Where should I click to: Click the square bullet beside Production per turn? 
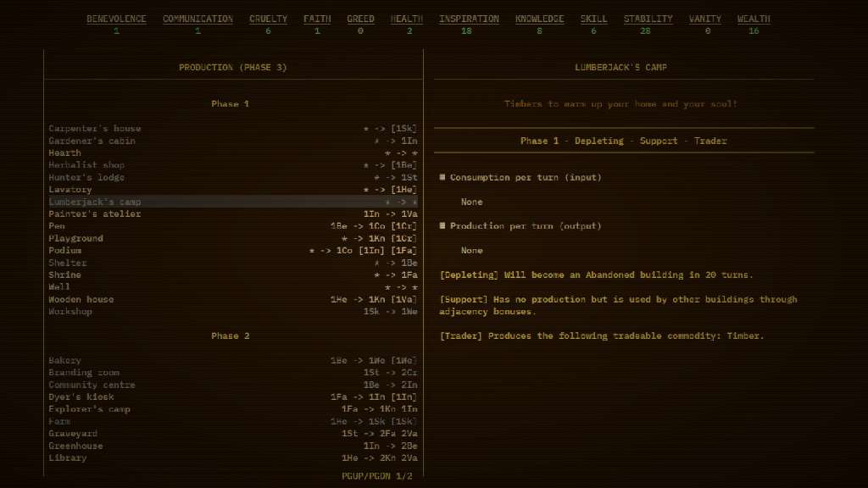pyautogui.click(x=442, y=226)
